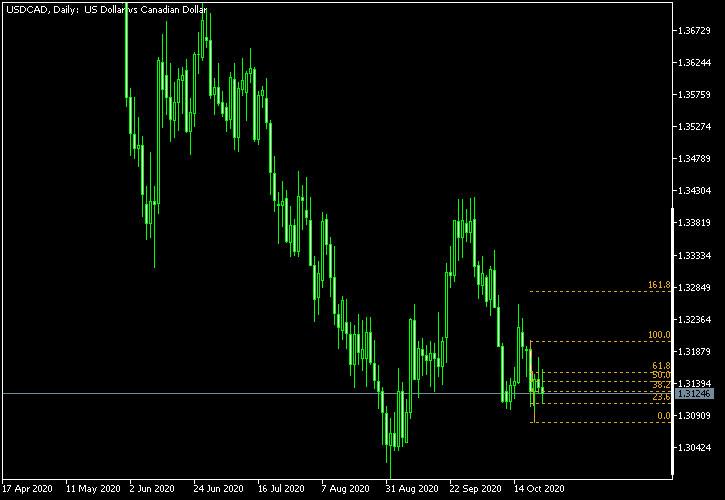The width and height of the screenshot is (725, 500).
Task: Select the 100.0 Fibonacci level label
Action: click(659, 335)
